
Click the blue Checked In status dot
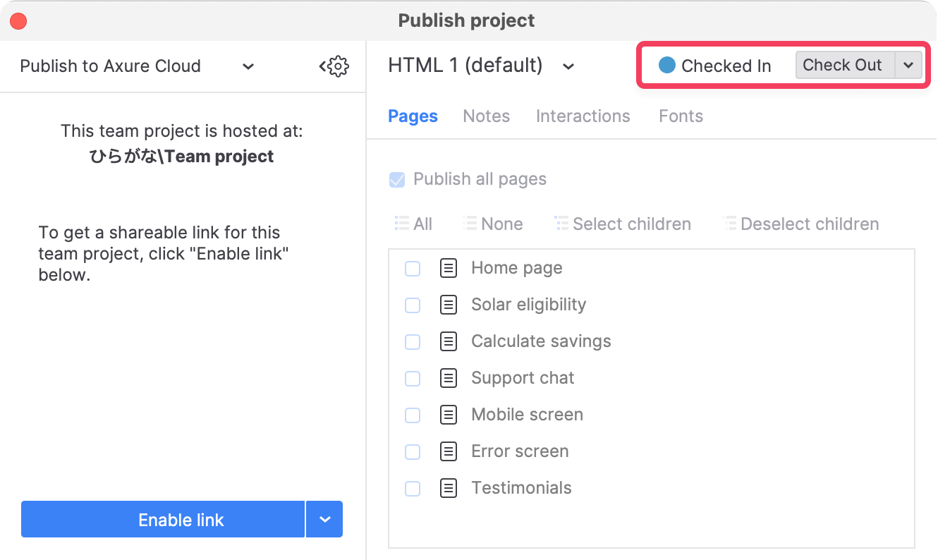tap(666, 66)
